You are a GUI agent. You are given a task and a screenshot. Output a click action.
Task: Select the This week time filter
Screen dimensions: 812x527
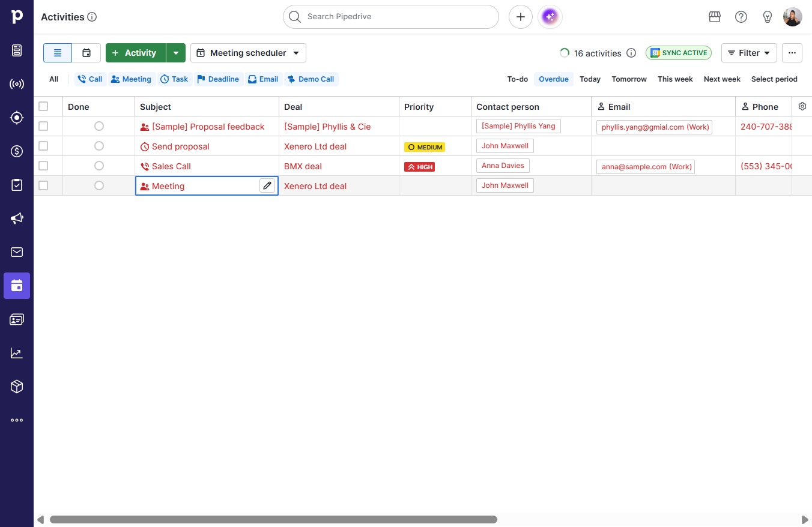click(x=675, y=79)
